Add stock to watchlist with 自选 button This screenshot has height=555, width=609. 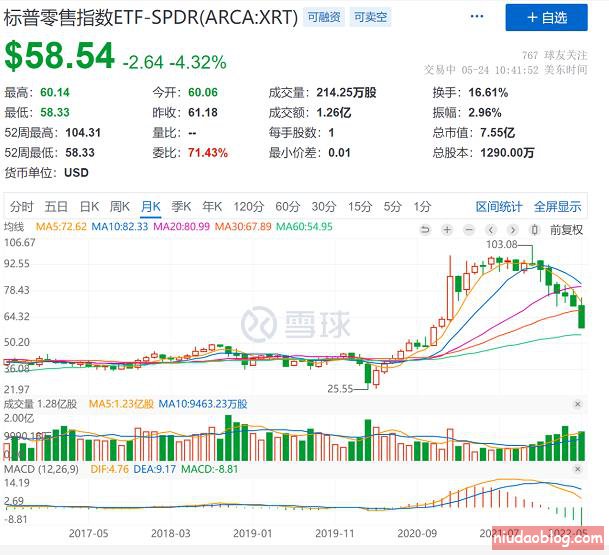tap(546, 17)
